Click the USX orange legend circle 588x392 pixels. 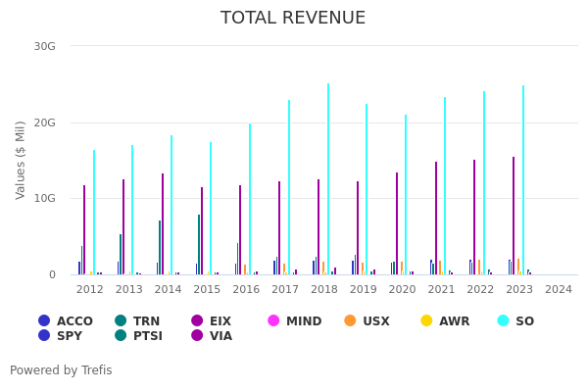click(350, 320)
